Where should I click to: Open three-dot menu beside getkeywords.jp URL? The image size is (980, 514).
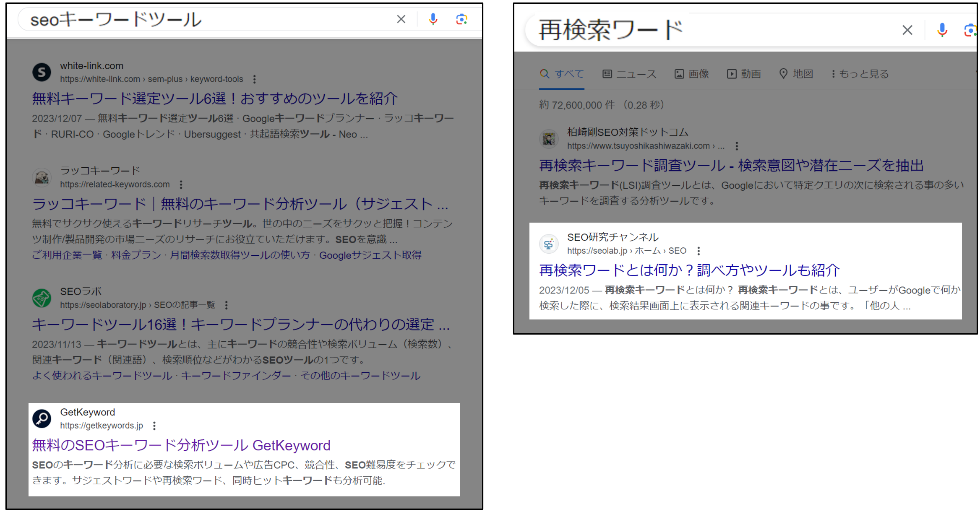[154, 426]
